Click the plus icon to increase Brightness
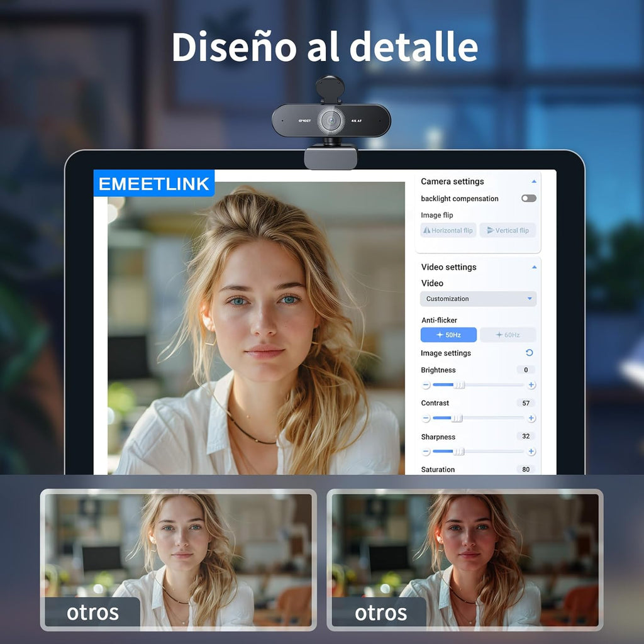Viewport: 644px width, 644px height. [531, 385]
